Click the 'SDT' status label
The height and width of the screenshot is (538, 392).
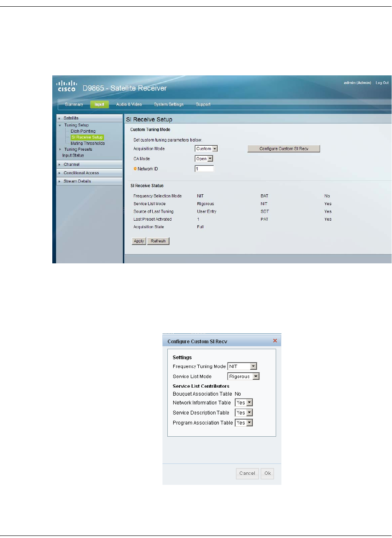[264, 211]
